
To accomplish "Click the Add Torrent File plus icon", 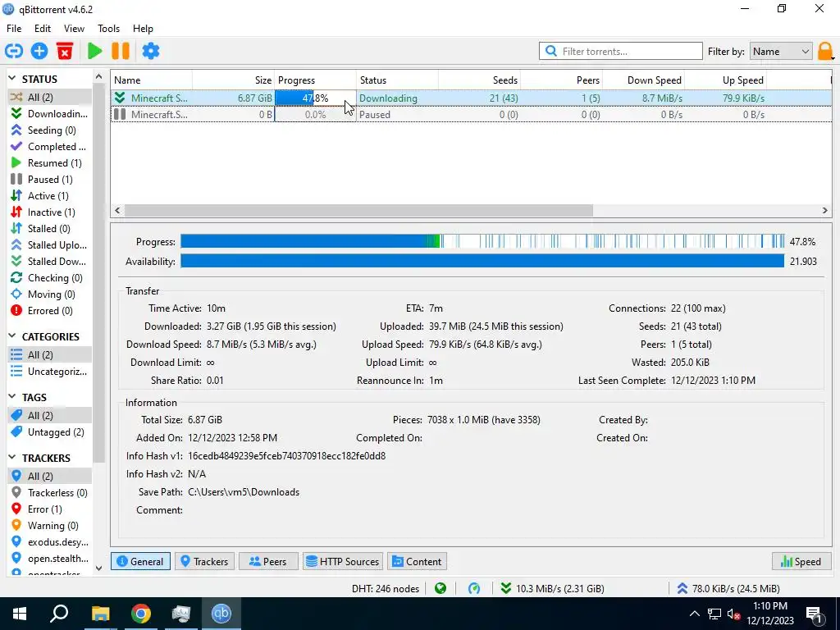I will [39, 51].
